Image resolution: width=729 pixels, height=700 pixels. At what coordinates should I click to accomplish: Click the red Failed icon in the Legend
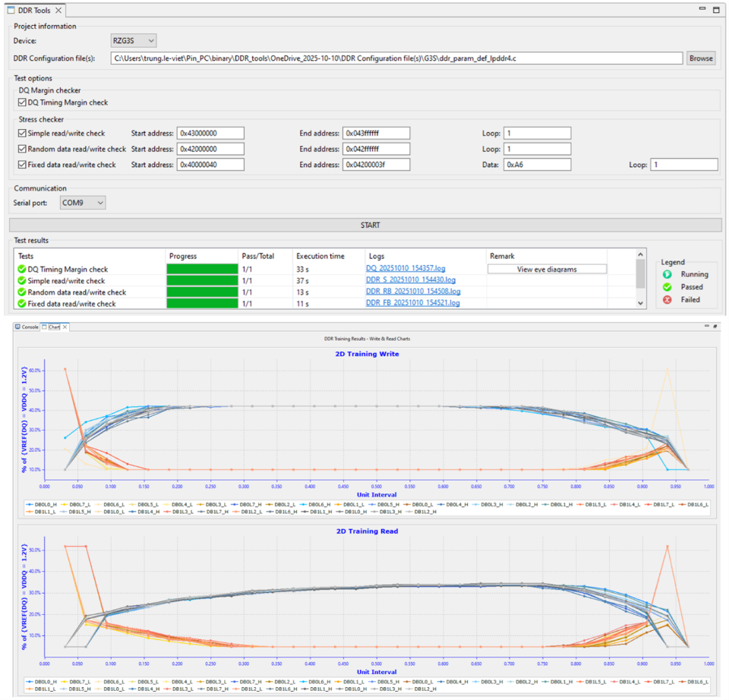point(667,300)
